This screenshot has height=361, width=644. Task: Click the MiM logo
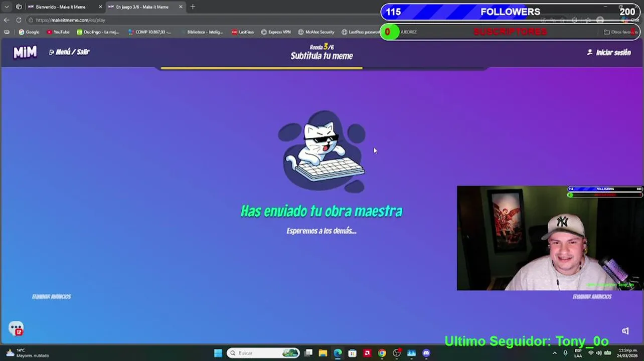tap(25, 52)
